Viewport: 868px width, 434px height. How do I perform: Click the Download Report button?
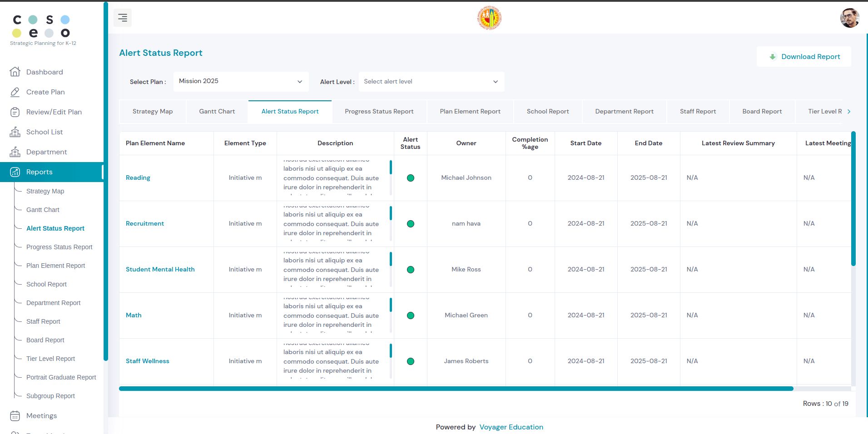(x=804, y=57)
